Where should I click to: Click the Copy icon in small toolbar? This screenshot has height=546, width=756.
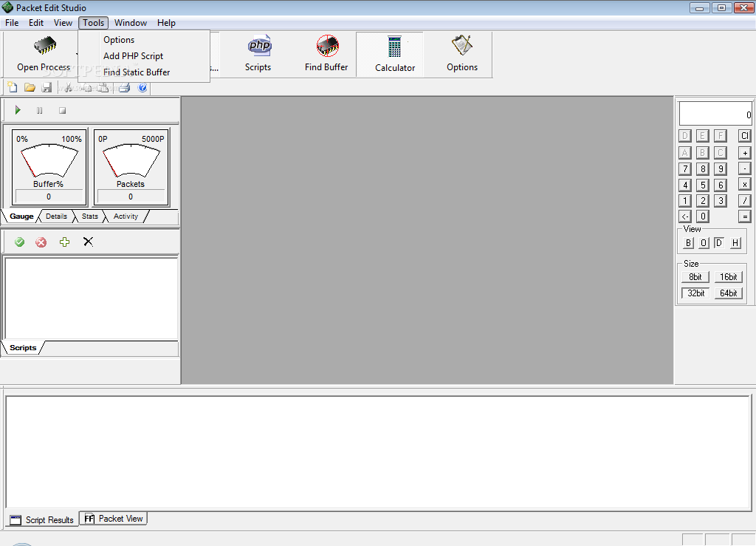pyautogui.click(x=87, y=87)
